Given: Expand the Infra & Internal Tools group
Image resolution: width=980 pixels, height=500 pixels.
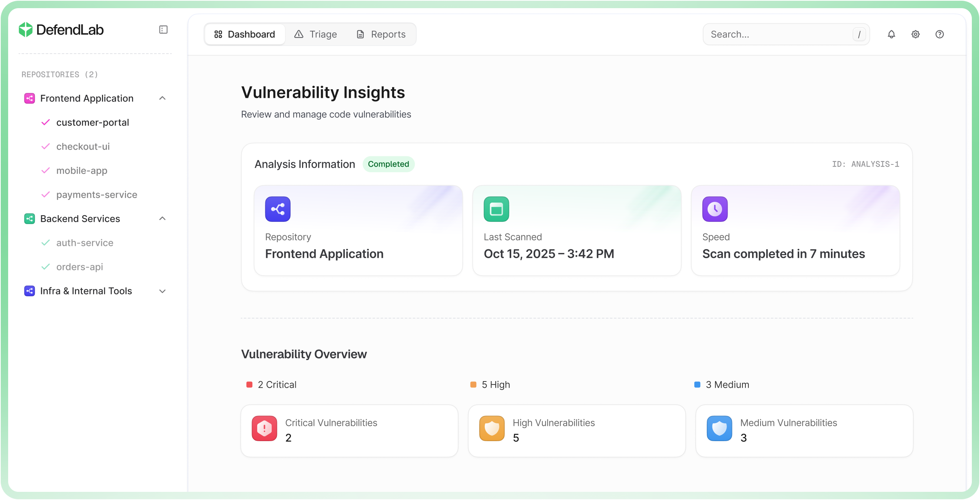Looking at the screenshot, I should coord(163,291).
